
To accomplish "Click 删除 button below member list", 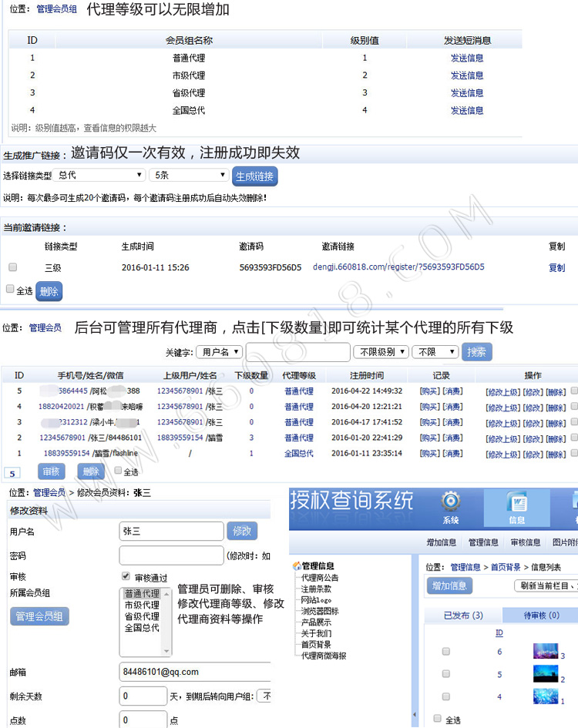I will pos(91,471).
